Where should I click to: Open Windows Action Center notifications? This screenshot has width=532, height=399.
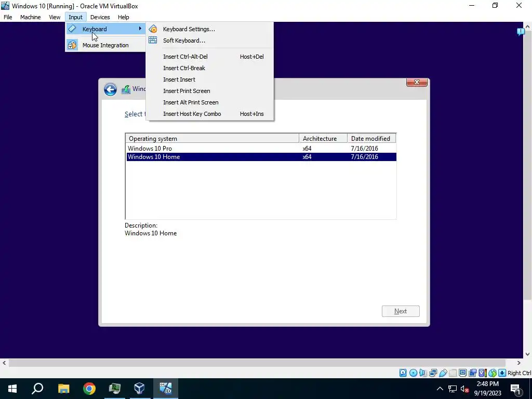coord(516,389)
